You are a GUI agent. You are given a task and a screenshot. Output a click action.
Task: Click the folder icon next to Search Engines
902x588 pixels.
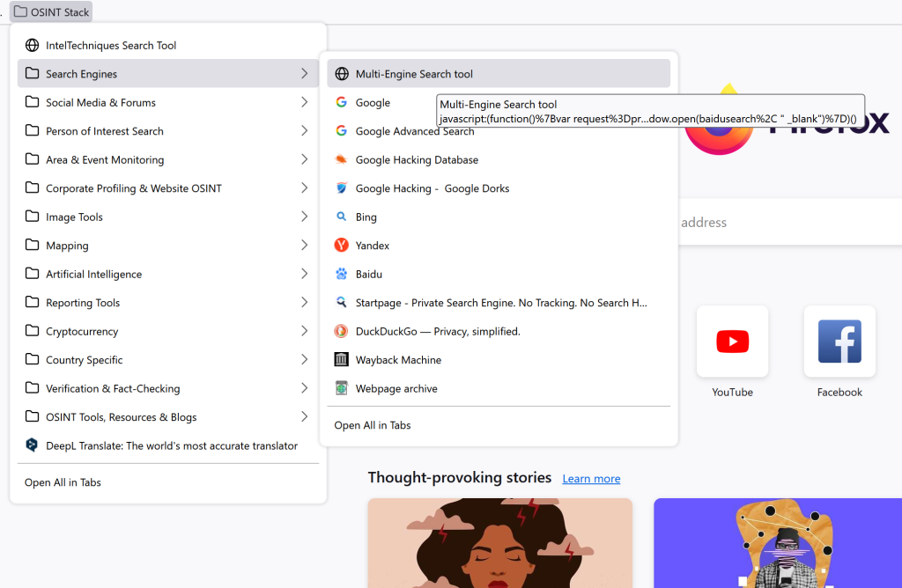[x=33, y=74]
